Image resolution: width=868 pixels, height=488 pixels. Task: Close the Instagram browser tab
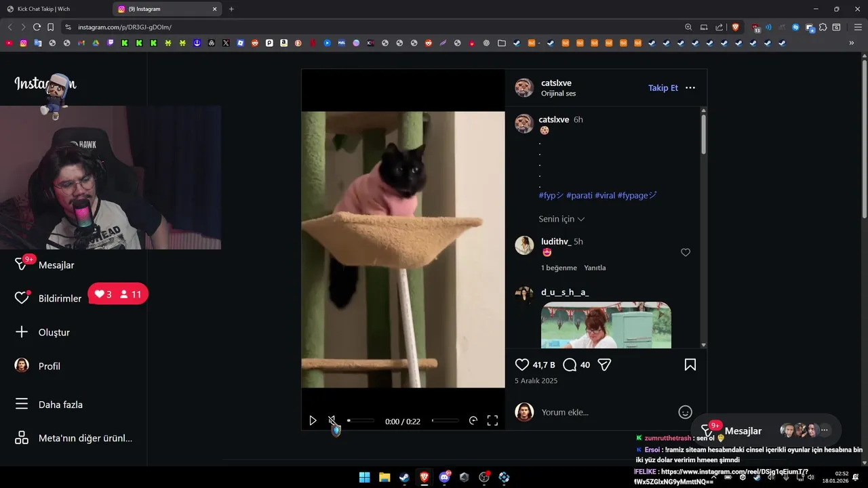[215, 9]
